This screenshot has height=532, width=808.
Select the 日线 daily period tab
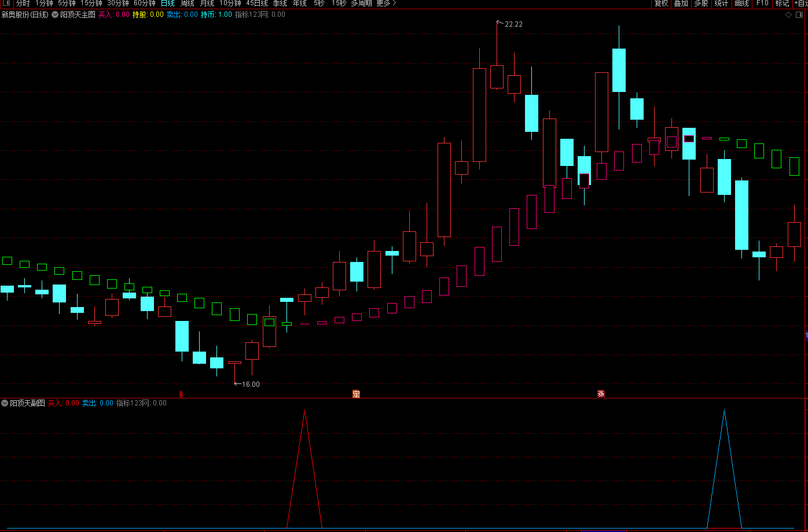click(x=168, y=3)
